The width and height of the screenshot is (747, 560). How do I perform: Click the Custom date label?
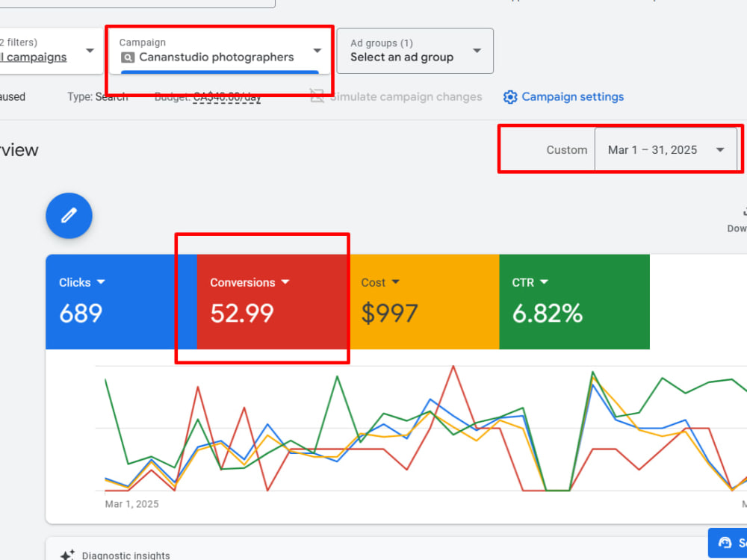click(566, 150)
